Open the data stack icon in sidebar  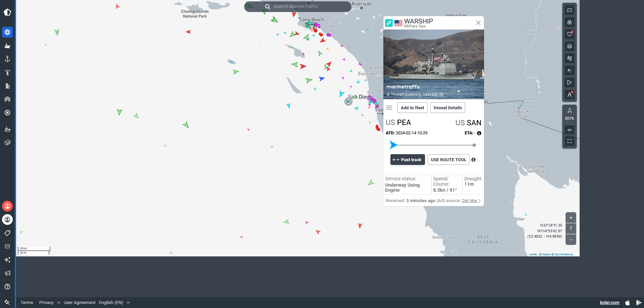[7, 246]
